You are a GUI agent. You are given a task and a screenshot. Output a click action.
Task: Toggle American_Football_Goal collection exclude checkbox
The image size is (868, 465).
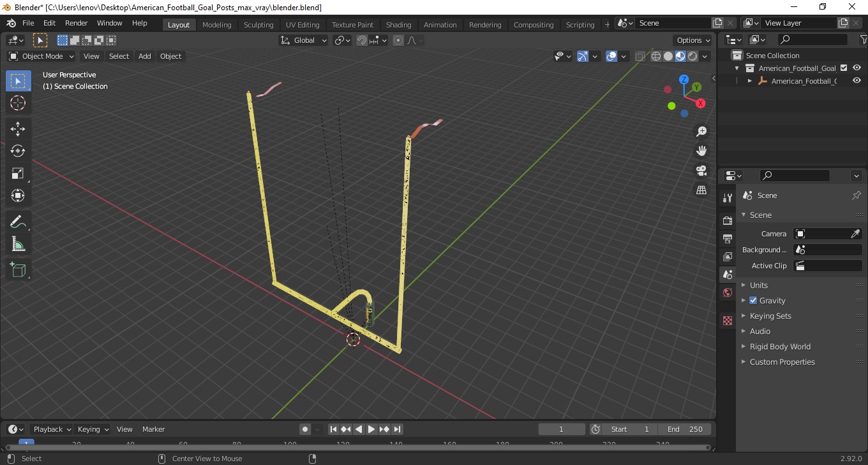(x=844, y=68)
